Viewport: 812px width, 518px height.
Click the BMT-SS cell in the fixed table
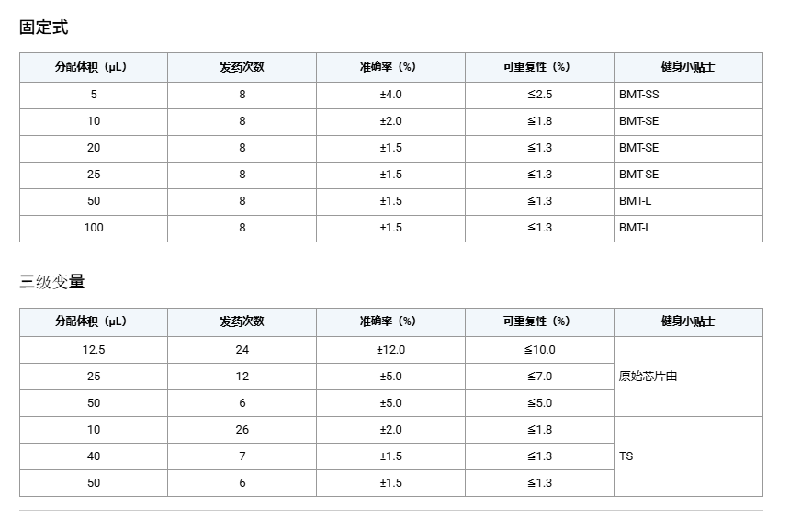click(x=638, y=95)
